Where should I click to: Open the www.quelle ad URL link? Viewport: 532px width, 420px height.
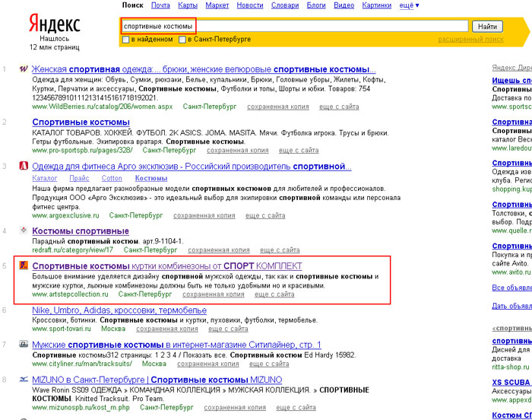[512, 231]
